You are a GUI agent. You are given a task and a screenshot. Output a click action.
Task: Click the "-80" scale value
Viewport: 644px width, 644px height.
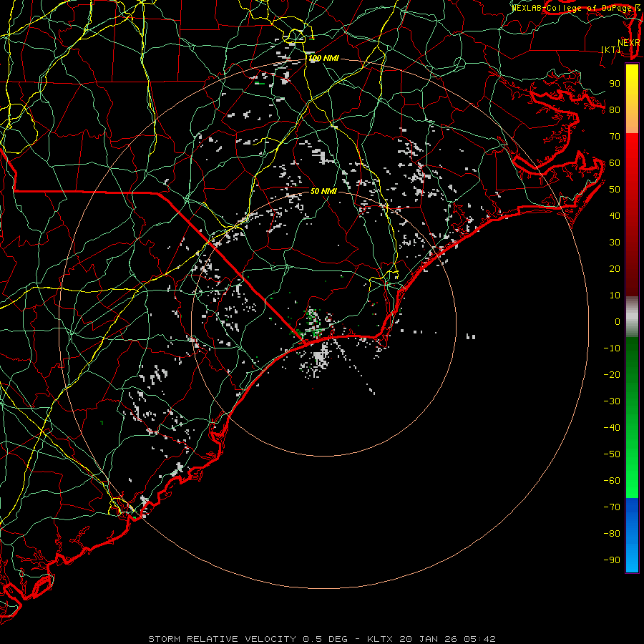(x=612, y=534)
